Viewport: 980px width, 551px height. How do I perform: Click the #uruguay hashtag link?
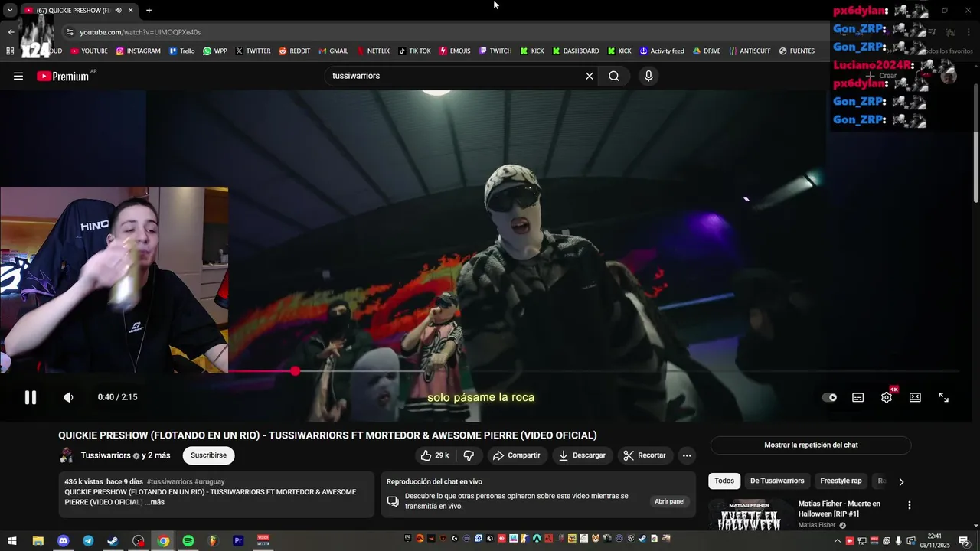(210, 482)
